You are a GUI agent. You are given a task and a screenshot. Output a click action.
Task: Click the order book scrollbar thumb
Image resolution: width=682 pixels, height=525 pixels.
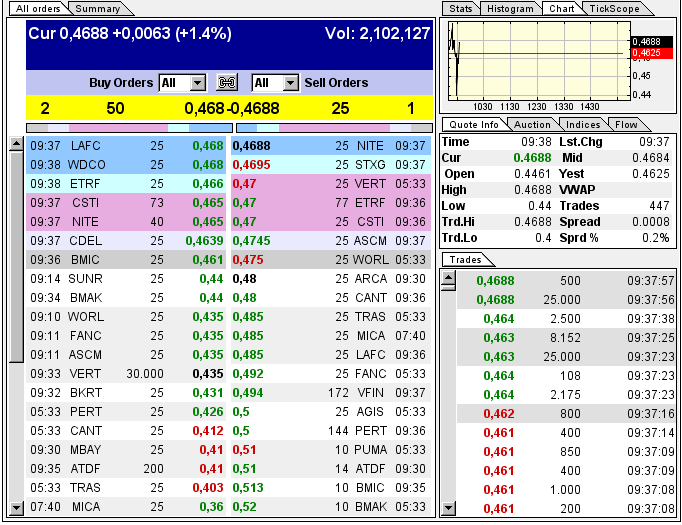coord(16,257)
